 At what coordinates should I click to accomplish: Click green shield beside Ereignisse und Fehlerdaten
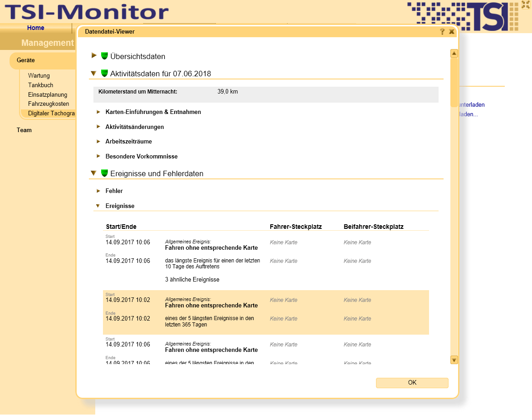(104, 173)
